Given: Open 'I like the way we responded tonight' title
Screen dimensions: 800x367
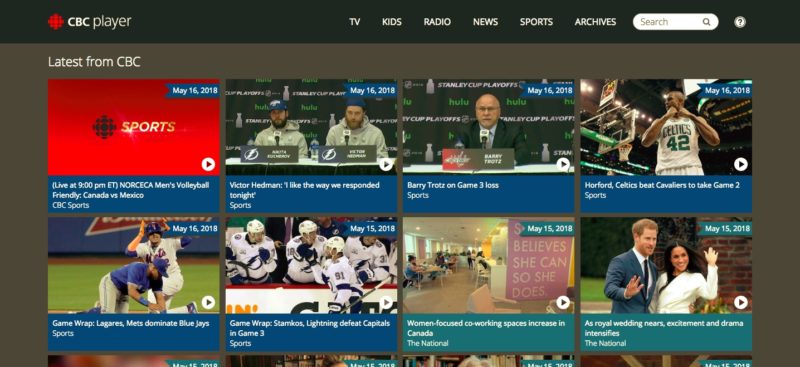Looking at the screenshot, I should click(305, 190).
